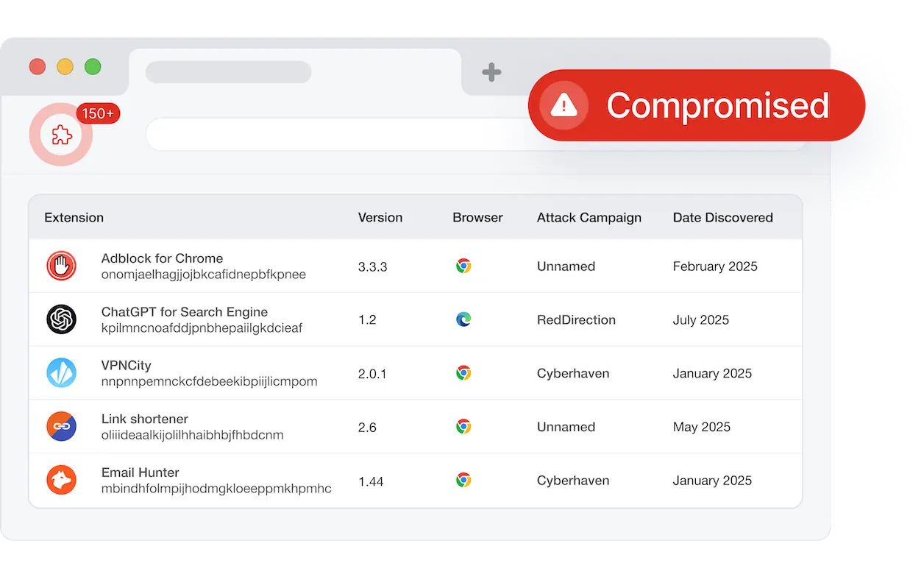924x577 pixels.
Task: Click the Chrome icon in VPNCity row
Action: click(x=463, y=373)
